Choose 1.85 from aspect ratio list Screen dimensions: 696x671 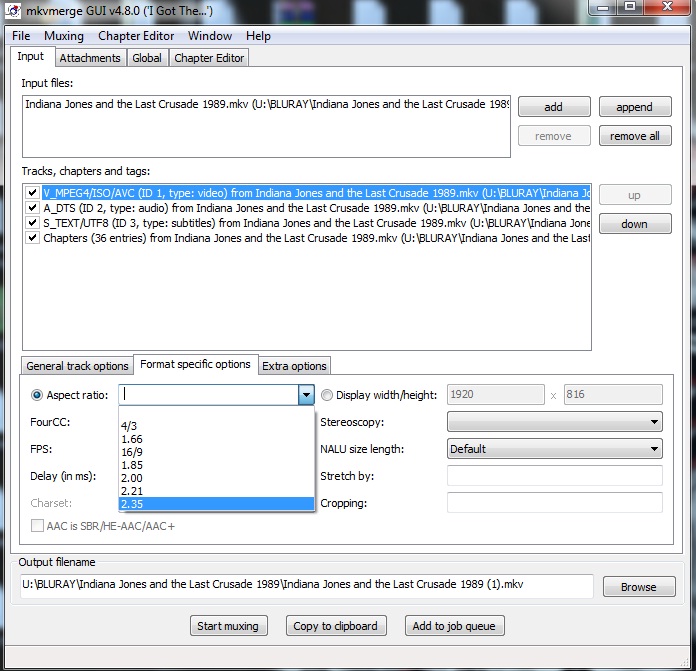coord(217,465)
